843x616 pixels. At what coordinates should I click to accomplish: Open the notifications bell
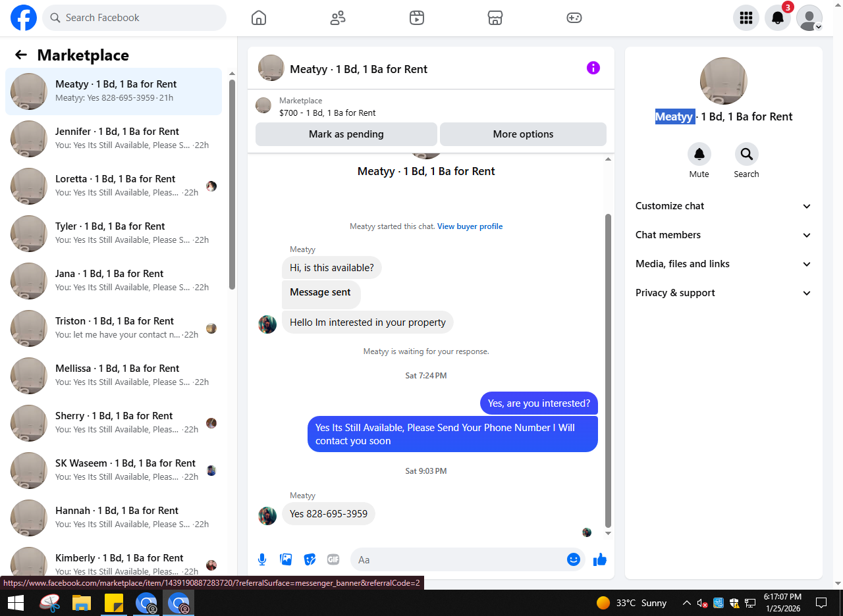(778, 18)
